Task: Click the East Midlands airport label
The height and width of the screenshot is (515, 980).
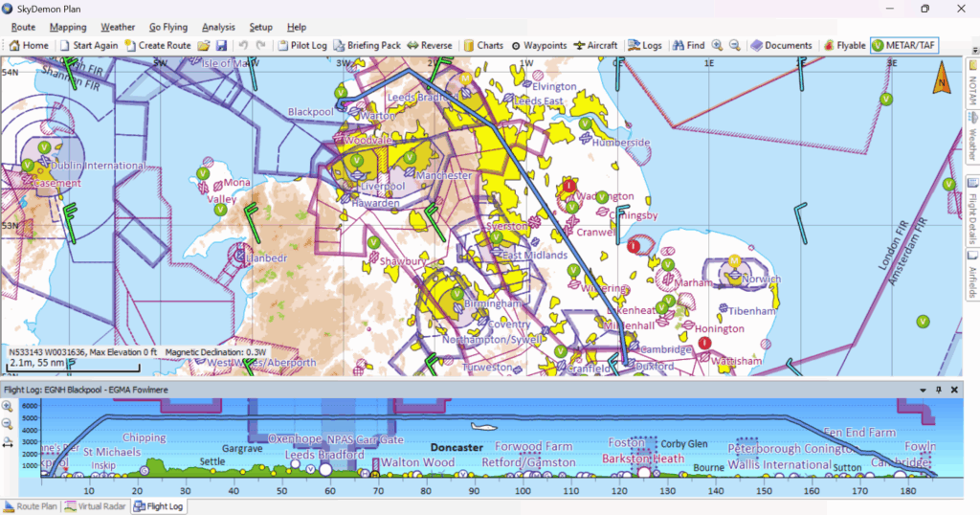Action: (534, 255)
